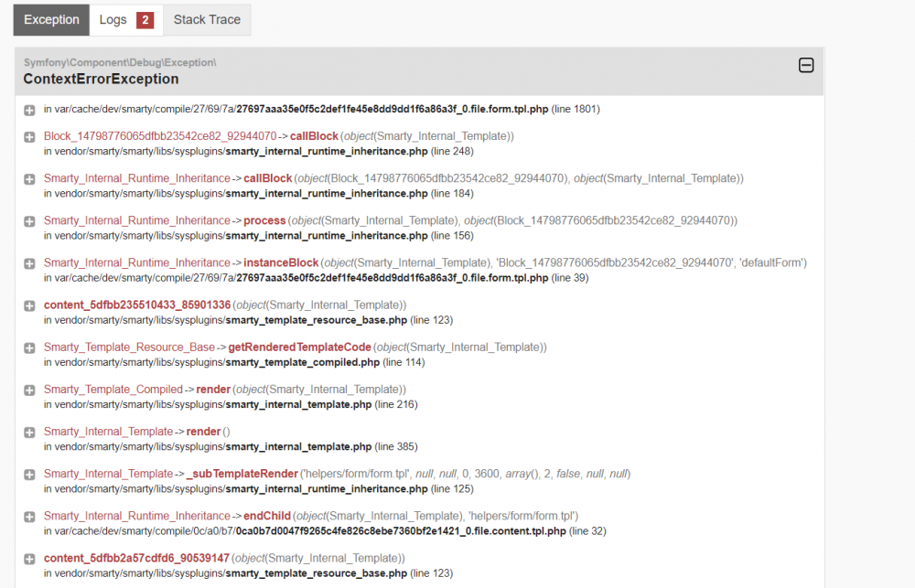This screenshot has height=588, width=915.
Task: Collapse the ContextErrorException panel
Action: (806, 65)
